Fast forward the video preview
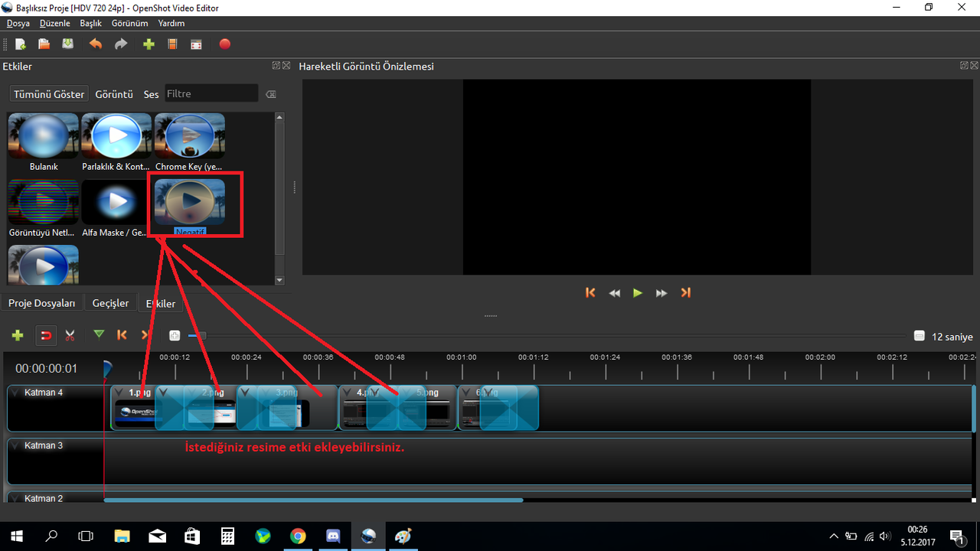The height and width of the screenshot is (551, 980). point(661,292)
